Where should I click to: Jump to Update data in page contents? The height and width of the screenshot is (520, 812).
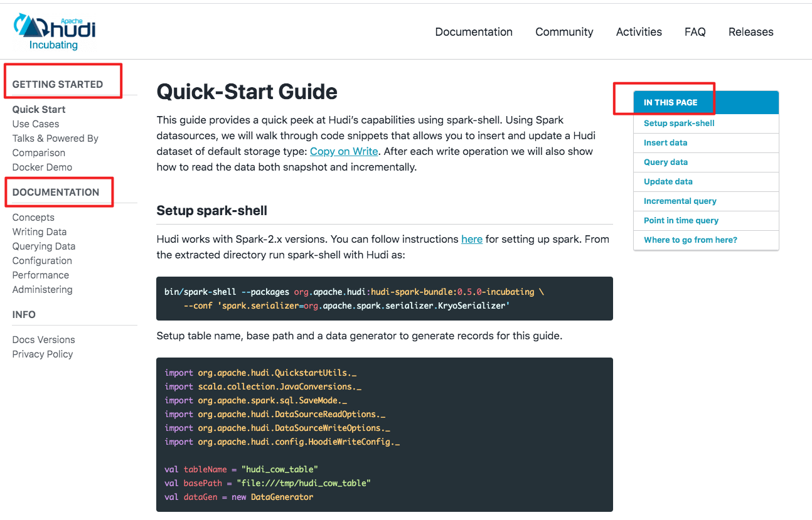click(668, 181)
